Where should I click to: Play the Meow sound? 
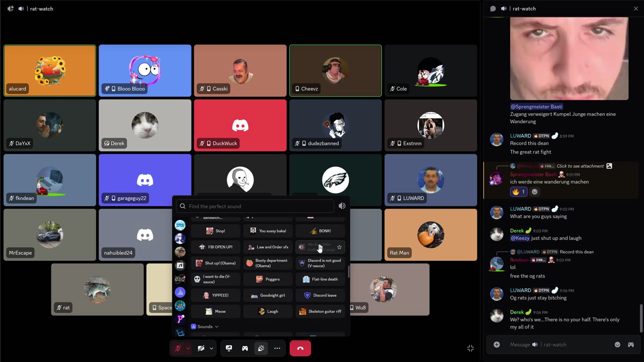coord(215,311)
